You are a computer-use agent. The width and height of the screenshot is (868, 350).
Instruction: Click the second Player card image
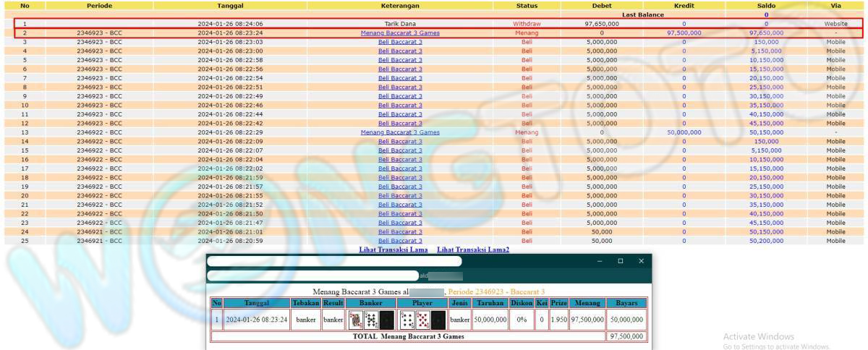pyautogui.click(x=422, y=320)
